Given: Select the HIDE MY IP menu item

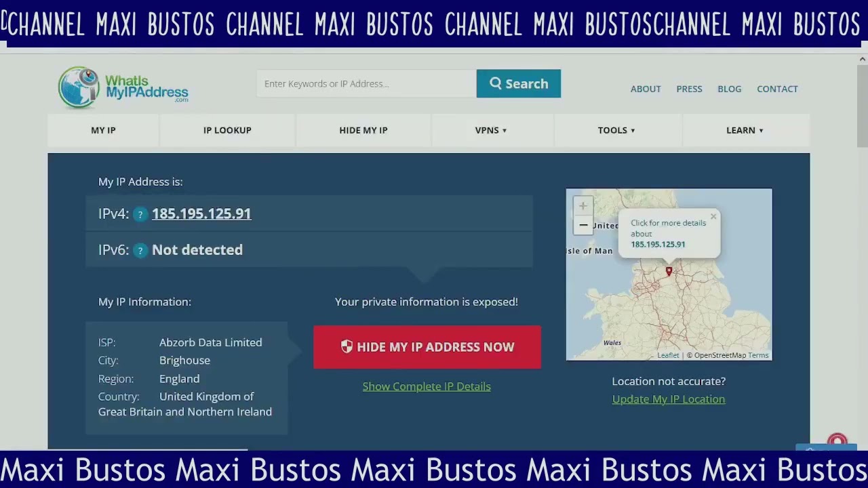Looking at the screenshot, I should [363, 130].
